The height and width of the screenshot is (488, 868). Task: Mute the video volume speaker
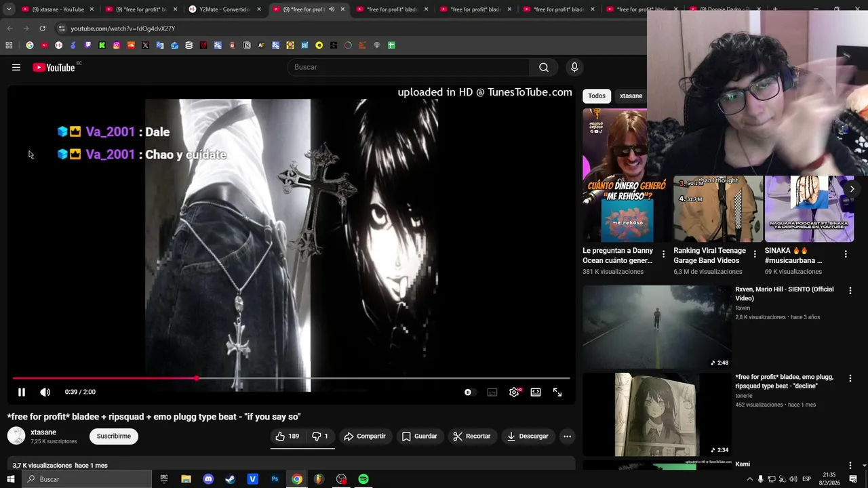click(x=45, y=392)
